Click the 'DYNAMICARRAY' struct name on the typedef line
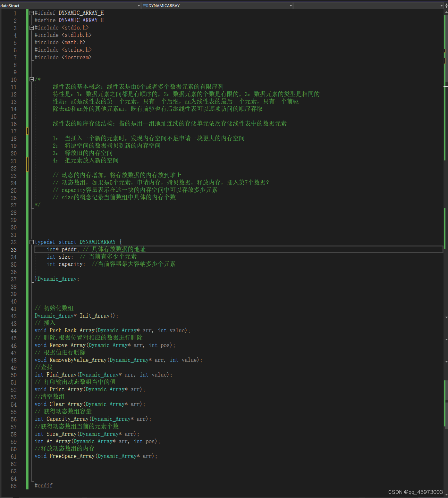The height and width of the screenshot is (498, 448). point(97,242)
